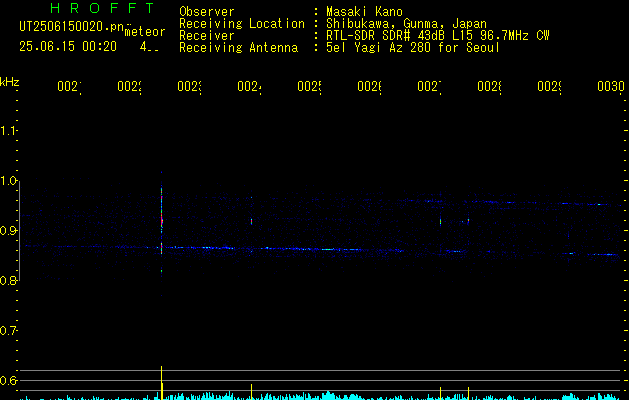Select the file name UT2506150020.pn
This screenshot has height=400, width=629.
[71, 27]
